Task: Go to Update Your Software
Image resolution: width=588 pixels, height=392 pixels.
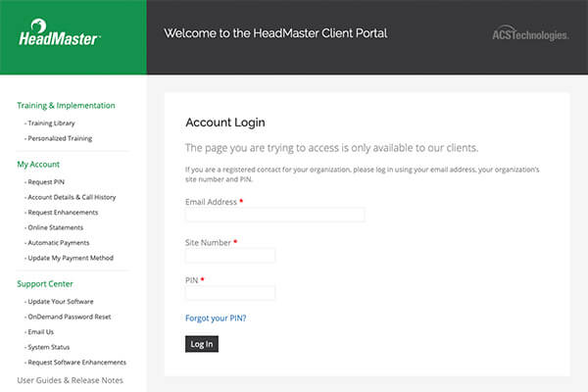Action: click(61, 302)
